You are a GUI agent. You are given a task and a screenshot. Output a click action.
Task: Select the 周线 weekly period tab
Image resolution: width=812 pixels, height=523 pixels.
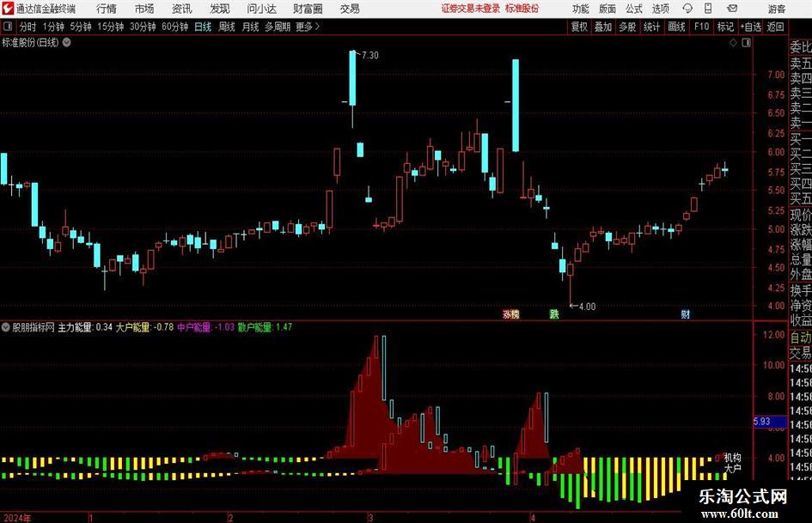226,27
